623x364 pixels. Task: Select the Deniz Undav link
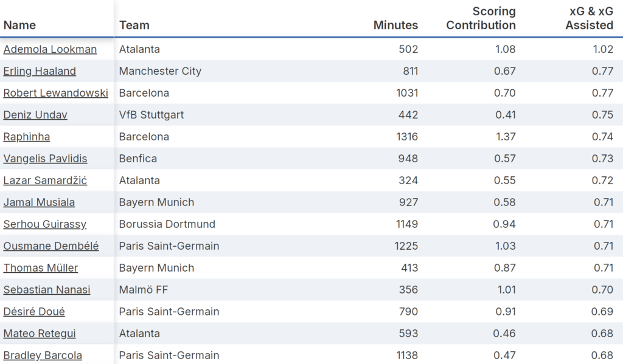[35, 115]
